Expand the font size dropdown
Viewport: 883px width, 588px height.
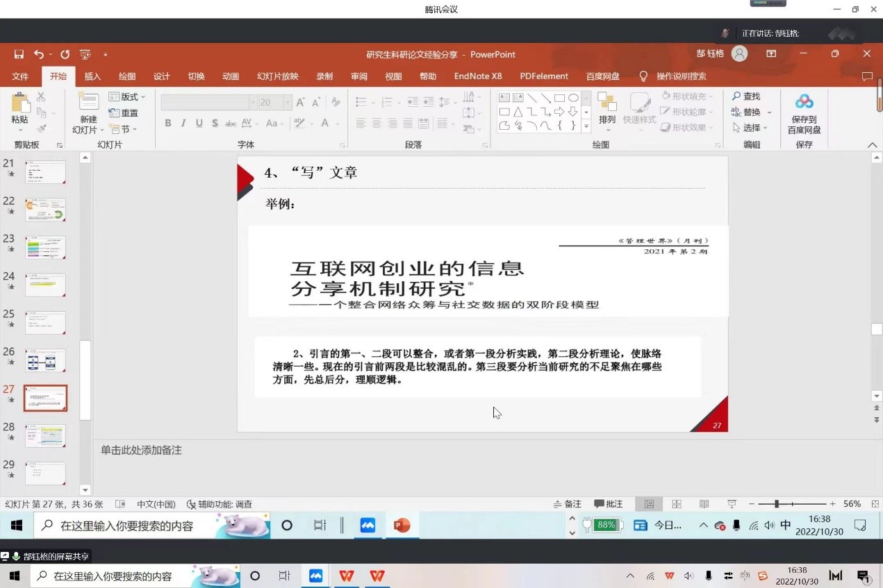(x=287, y=102)
